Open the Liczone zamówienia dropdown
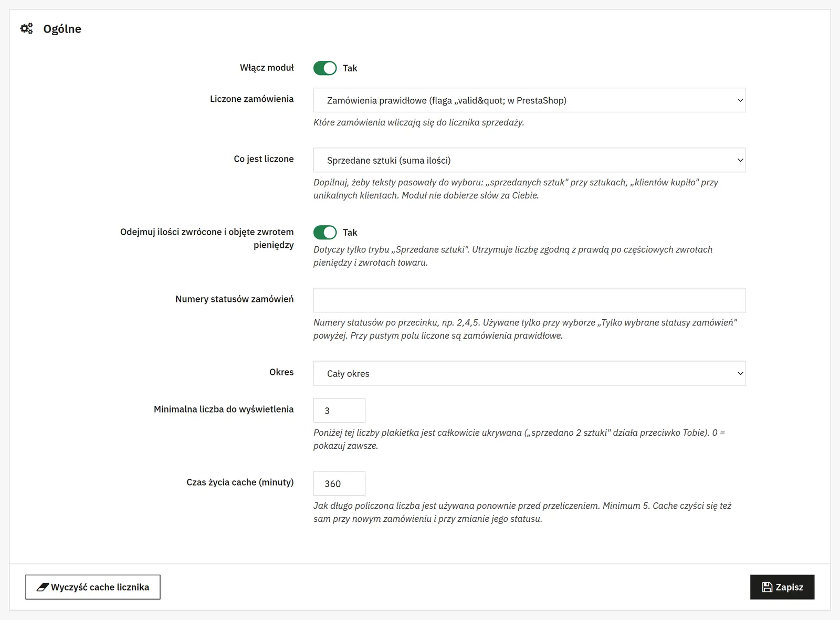 (529, 100)
